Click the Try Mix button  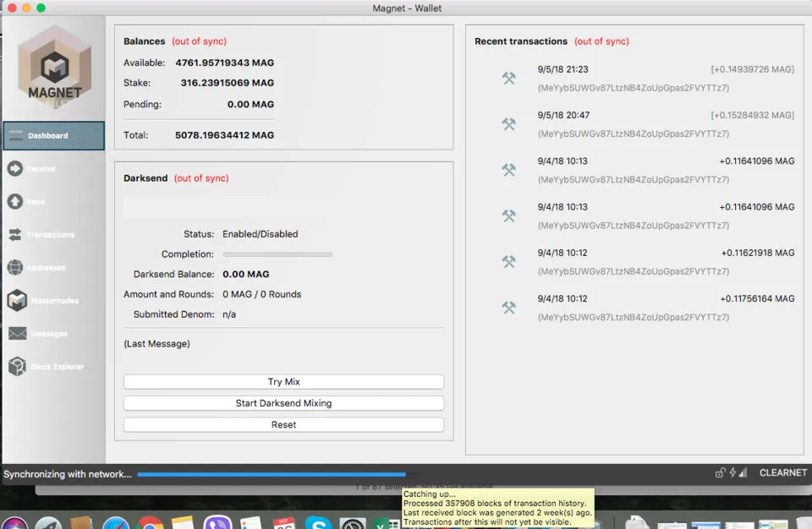tap(284, 381)
